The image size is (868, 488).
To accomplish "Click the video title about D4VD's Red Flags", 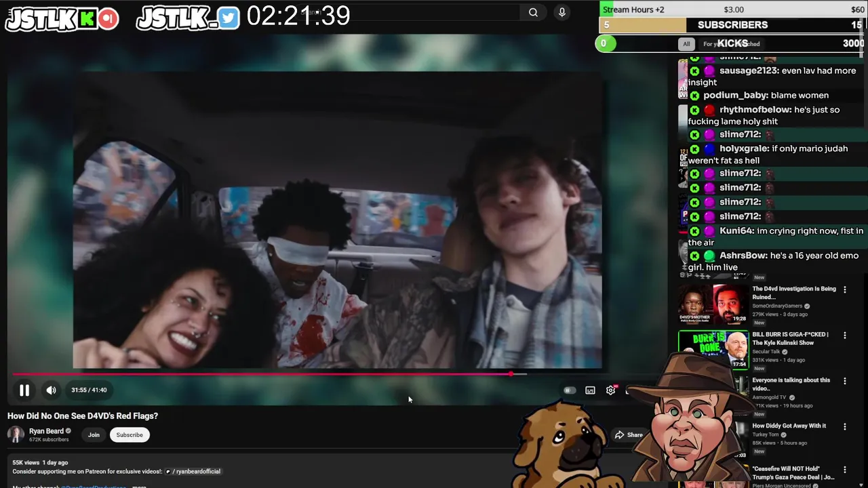I will click(x=83, y=416).
